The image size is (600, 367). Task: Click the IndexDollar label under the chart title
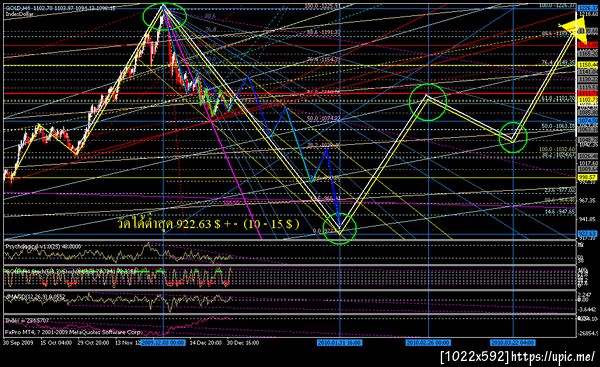click(x=20, y=14)
